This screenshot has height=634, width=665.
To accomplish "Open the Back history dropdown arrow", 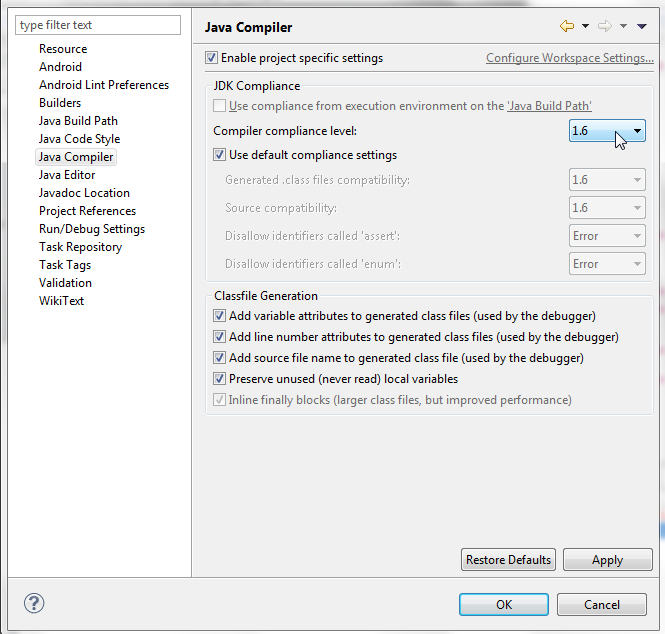I will [x=585, y=26].
